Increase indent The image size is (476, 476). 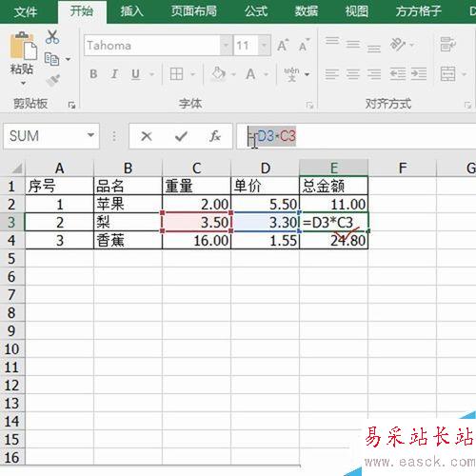point(419,74)
